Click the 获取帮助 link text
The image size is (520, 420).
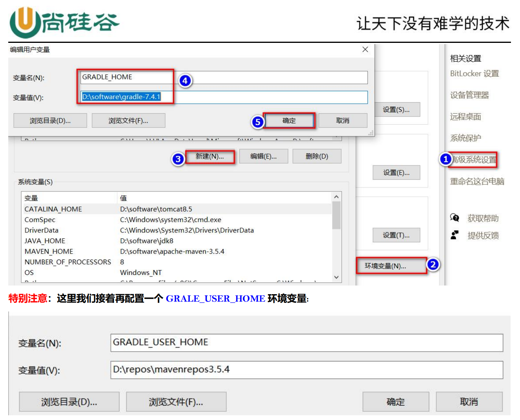pos(483,218)
